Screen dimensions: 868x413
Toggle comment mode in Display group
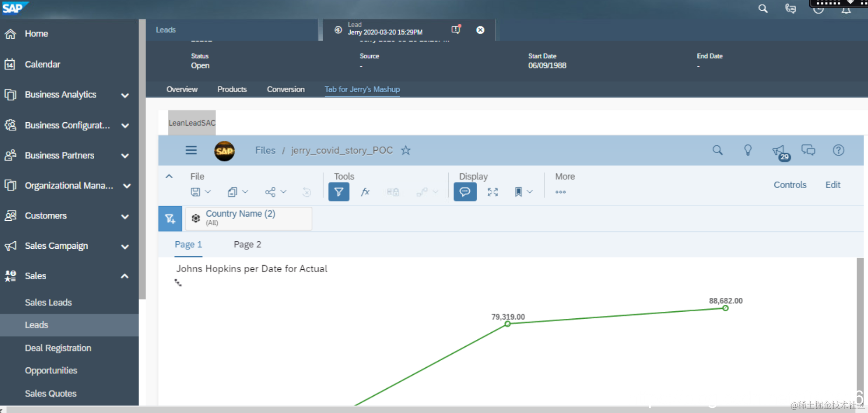465,192
